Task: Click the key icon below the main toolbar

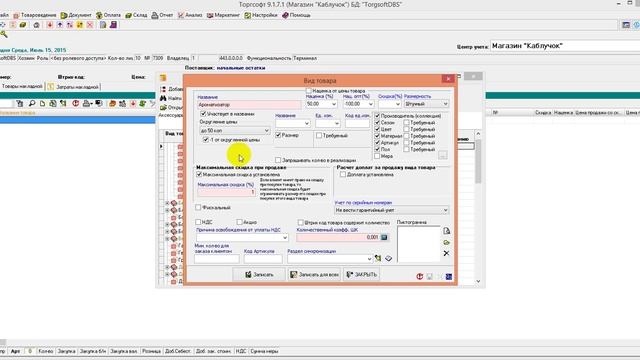Action: [4, 35]
